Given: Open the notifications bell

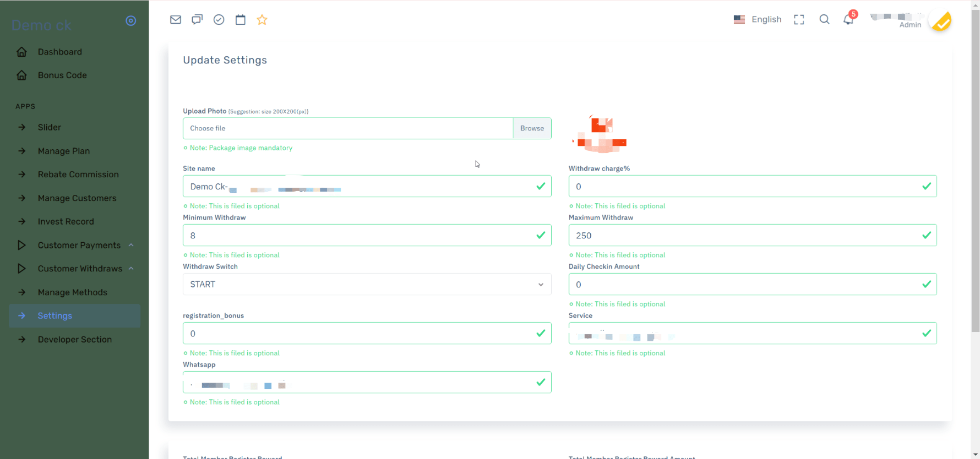Looking at the screenshot, I should [x=848, y=20].
